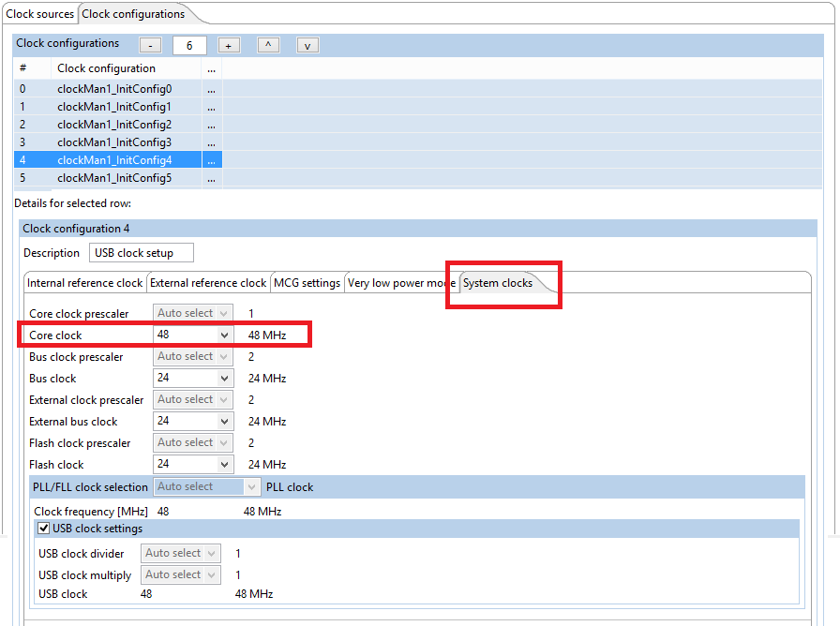
Task: Click the Description text field
Action: coord(142,253)
